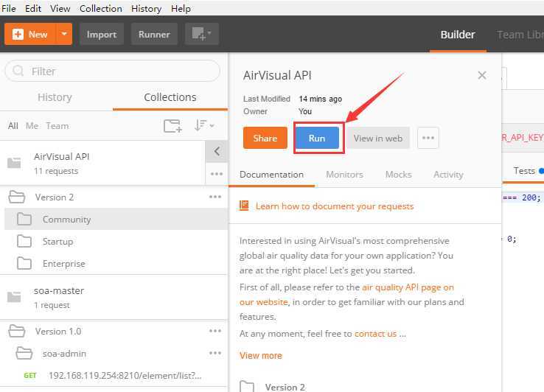Screen dimensions: 544x392
Task: Open the New button dropdown arrow
Action: pyautogui.click(x=64, y=34)
